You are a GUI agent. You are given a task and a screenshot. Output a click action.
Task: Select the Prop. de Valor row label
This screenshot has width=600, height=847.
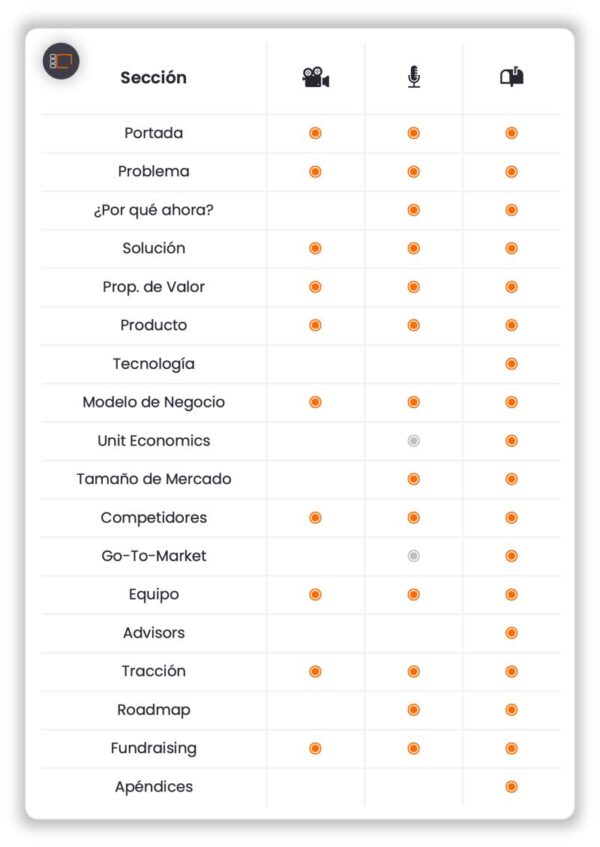click(153, 287)
